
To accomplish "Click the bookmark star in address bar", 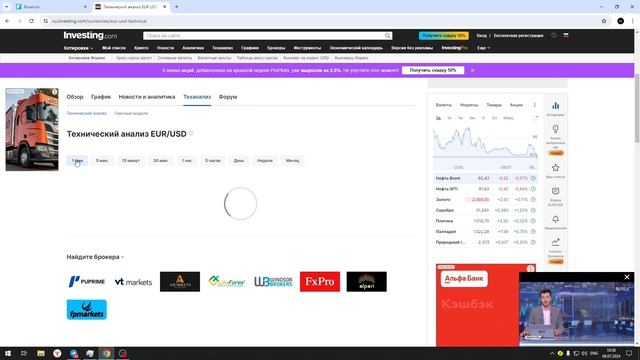I will point(604,21).
